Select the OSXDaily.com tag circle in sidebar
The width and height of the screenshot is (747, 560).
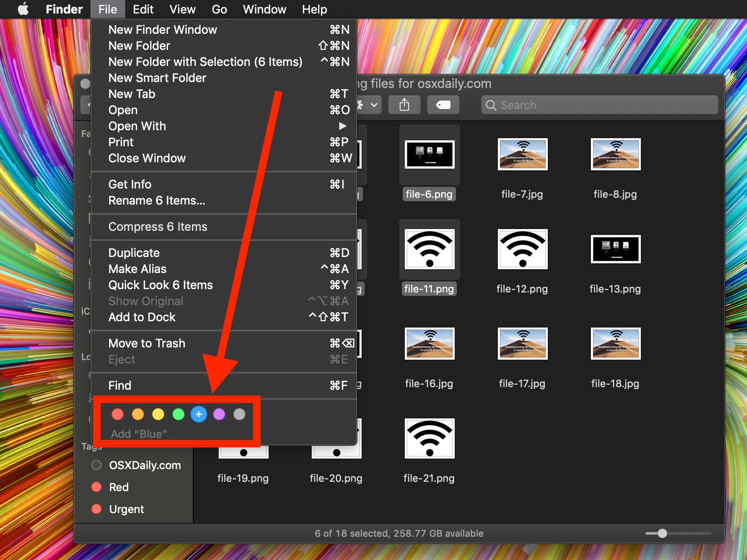(x=96, y=465)
